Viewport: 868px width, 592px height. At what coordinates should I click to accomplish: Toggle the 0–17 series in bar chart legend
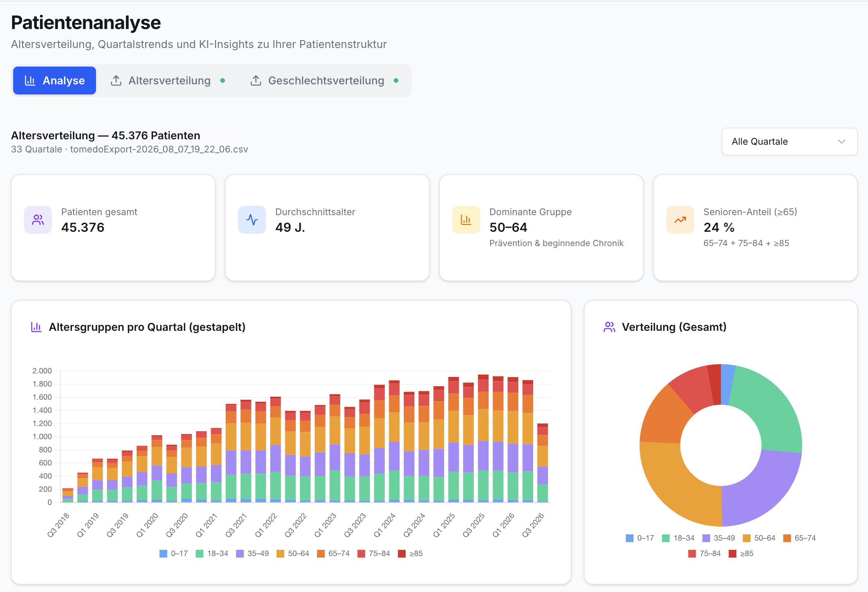(173, 553)
